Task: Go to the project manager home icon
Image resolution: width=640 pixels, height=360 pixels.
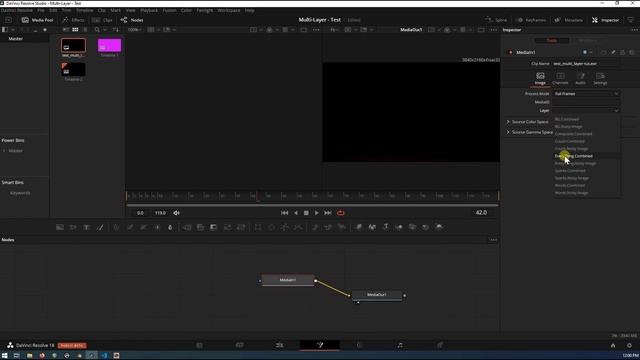Action: 613,345
